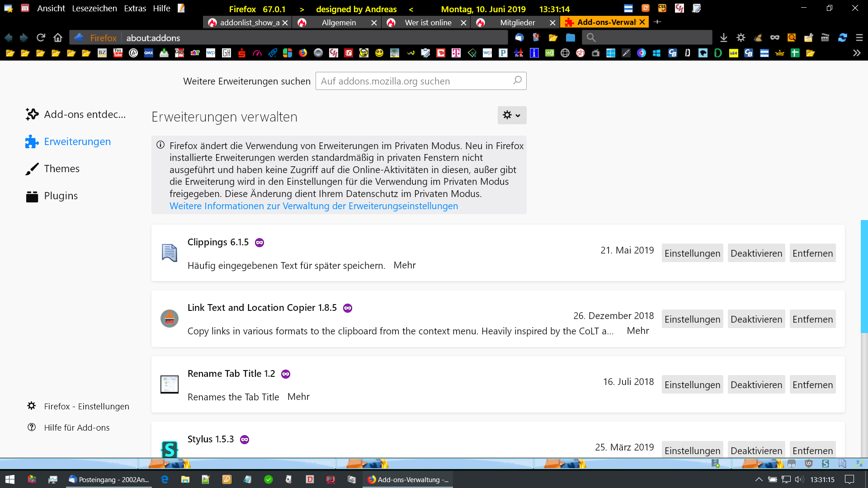Open the downloads arrow icon
Screen dimensions: 868x488
point(723,38)
